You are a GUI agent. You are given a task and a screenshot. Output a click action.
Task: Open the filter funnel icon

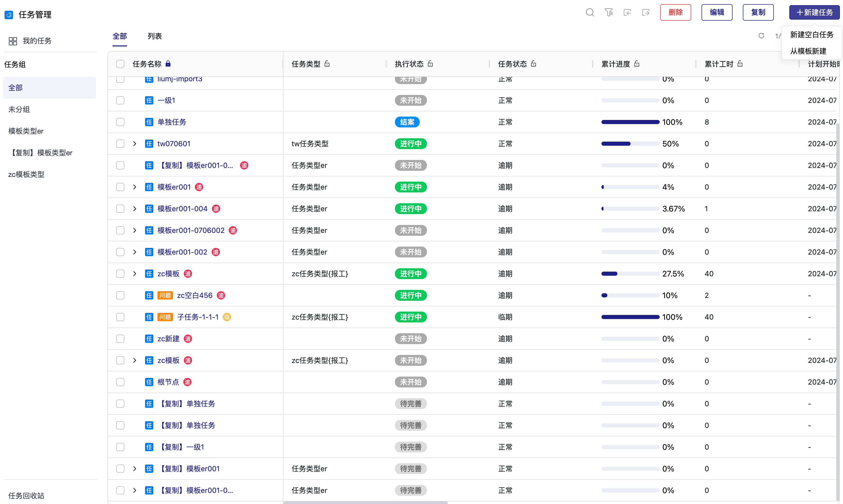[x=609, y=13]
